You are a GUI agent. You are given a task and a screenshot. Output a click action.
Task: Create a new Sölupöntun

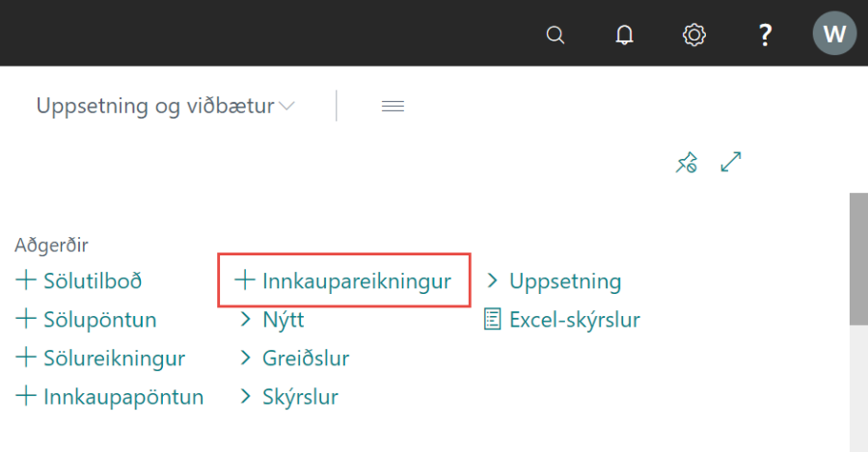pyautogui.click(x=87, y=320)
